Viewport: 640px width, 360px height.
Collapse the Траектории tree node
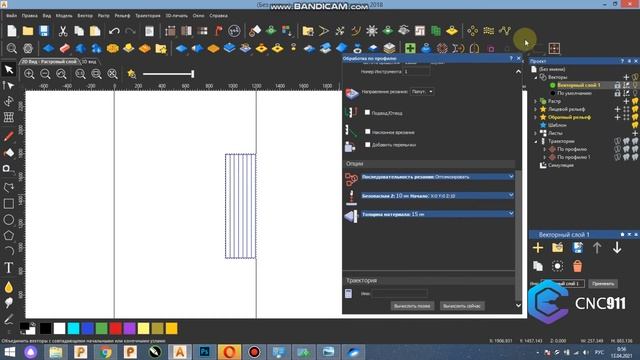(536, 141)
